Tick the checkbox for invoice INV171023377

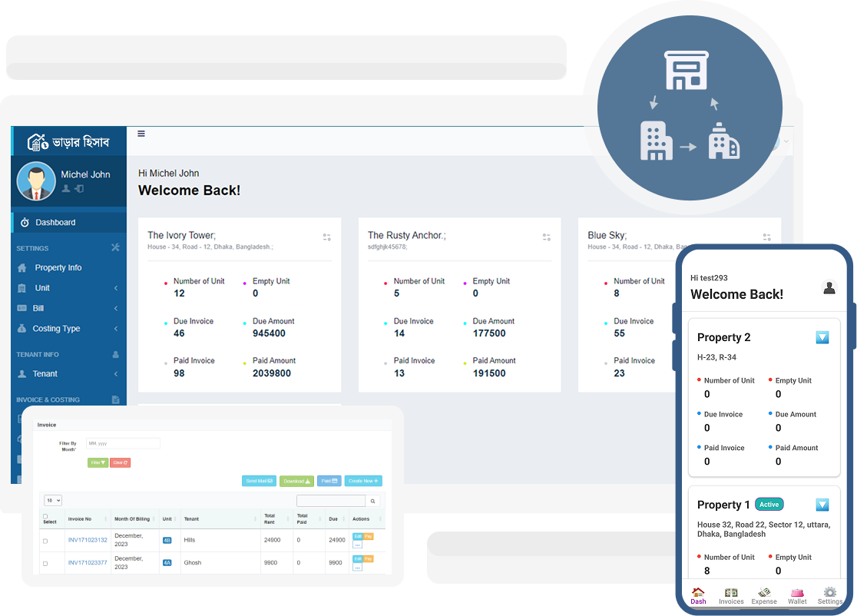[x=45, y=564]
